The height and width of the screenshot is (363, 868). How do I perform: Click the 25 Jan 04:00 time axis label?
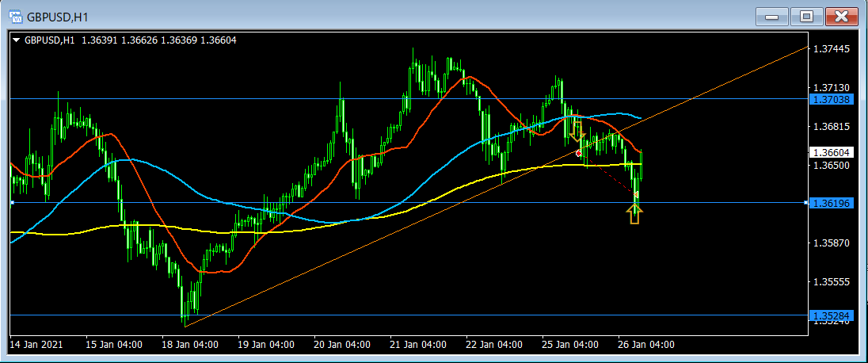pyautogui.click(x=570, y=345)
